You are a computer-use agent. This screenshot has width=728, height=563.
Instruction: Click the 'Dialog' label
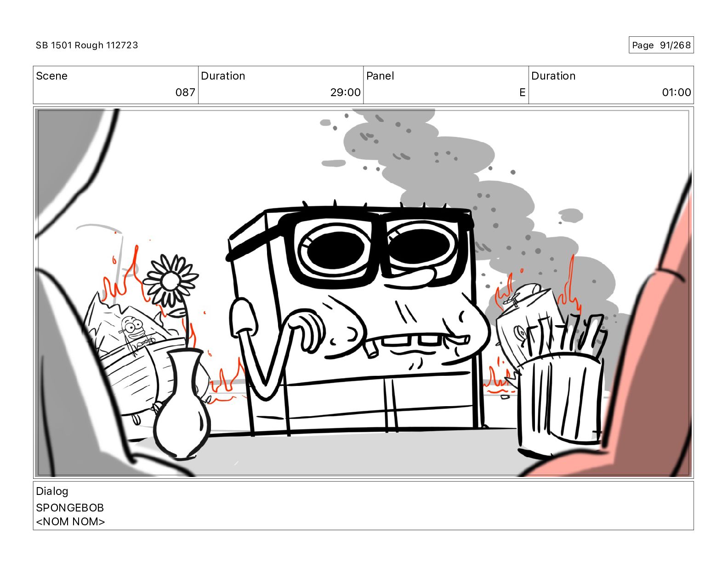coord(52,491)
